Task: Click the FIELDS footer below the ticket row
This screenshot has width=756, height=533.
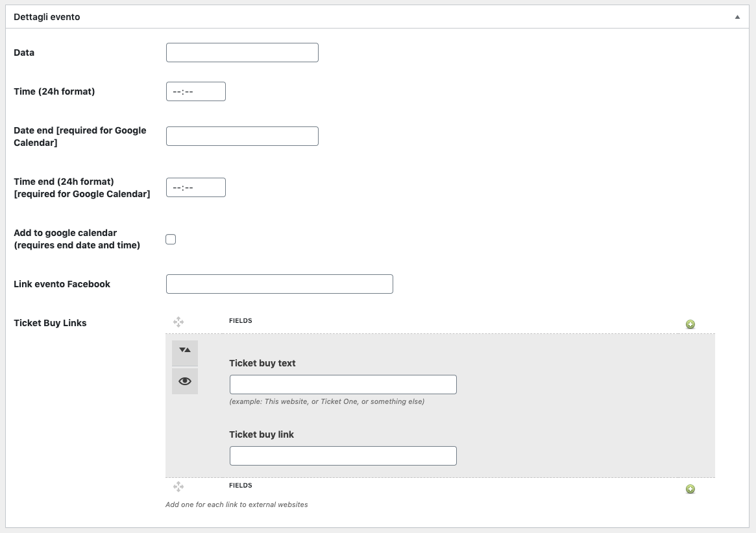Action: click(x=241, y=486)
